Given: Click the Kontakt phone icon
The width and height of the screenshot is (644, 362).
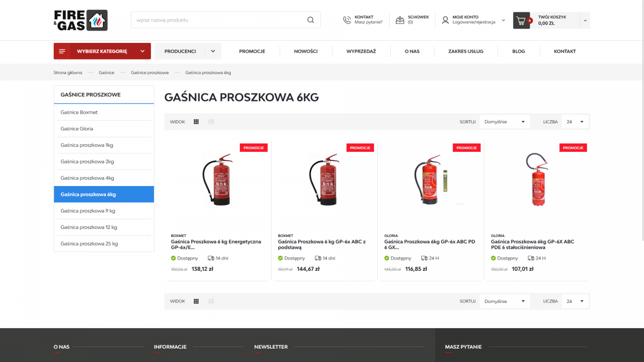Looking at the screenshot, I should pos(347,20).
